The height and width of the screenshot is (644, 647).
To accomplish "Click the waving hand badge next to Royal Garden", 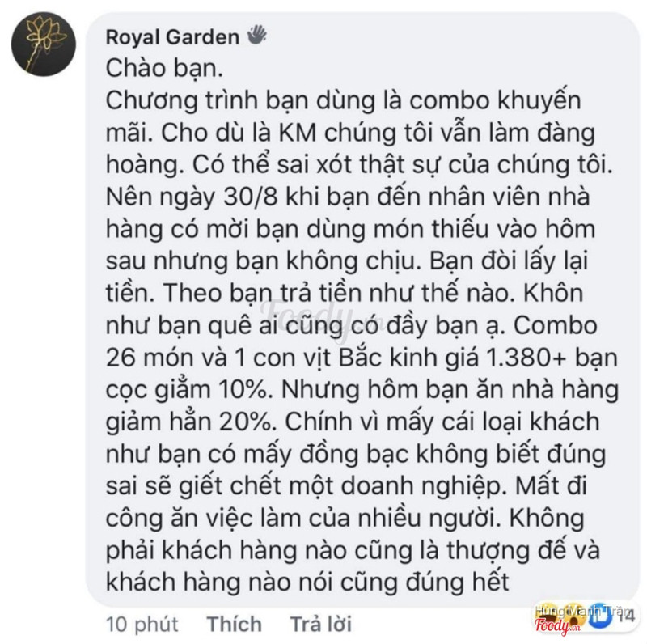I will [x=256, y=35].
